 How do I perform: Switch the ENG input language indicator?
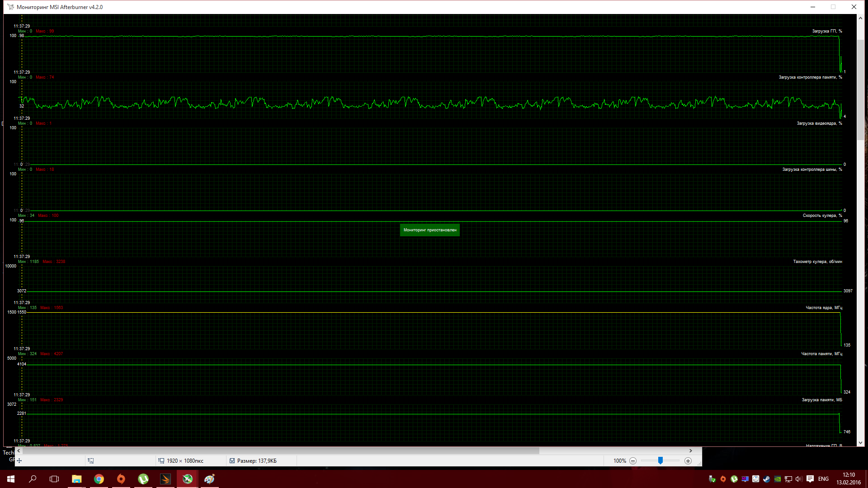(823, 479)
